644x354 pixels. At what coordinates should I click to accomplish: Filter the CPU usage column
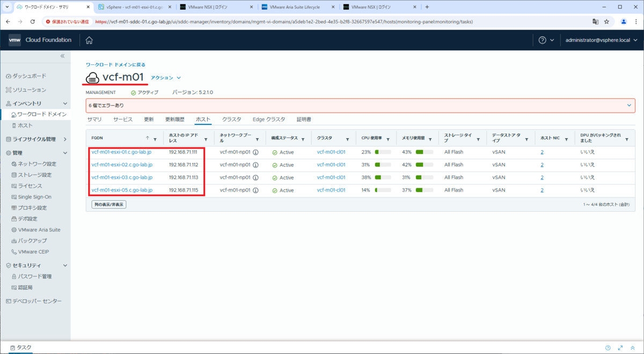389,138
